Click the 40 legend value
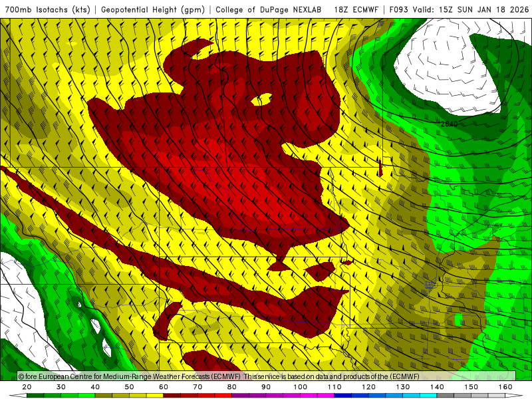Viewport: 532px width, 399px height. point(95,387)
